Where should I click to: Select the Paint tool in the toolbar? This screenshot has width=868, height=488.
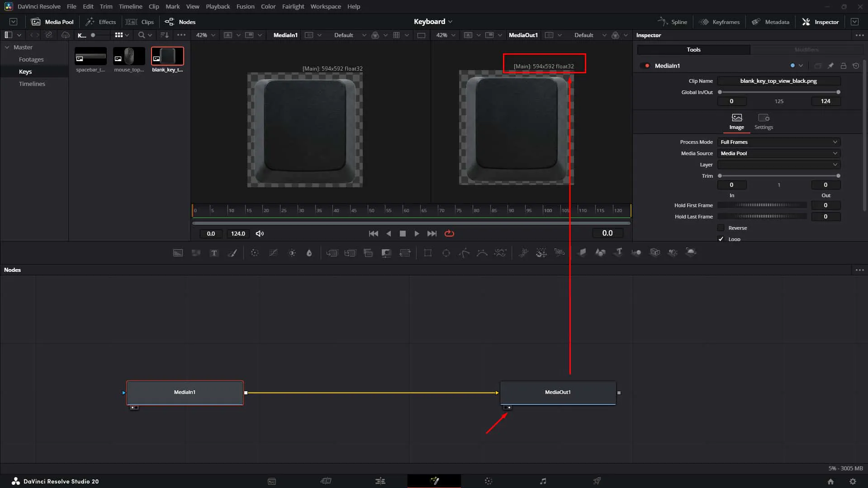[232, 253]
